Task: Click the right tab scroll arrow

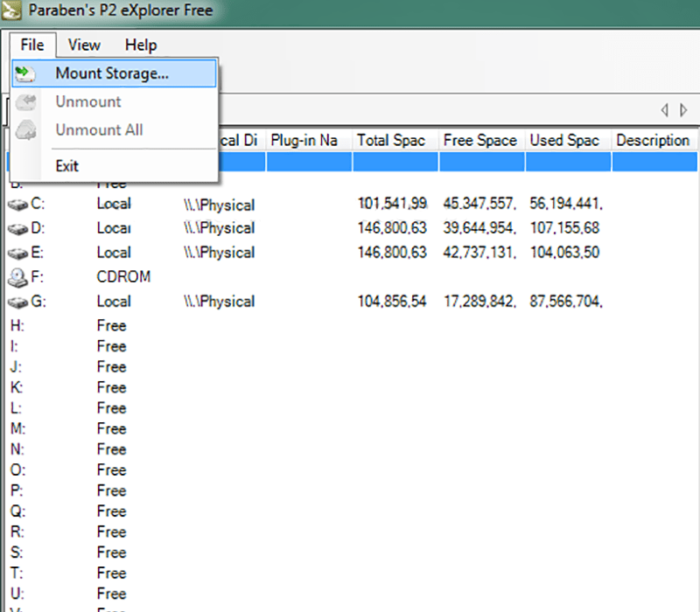Action: (x=683, y=110)
